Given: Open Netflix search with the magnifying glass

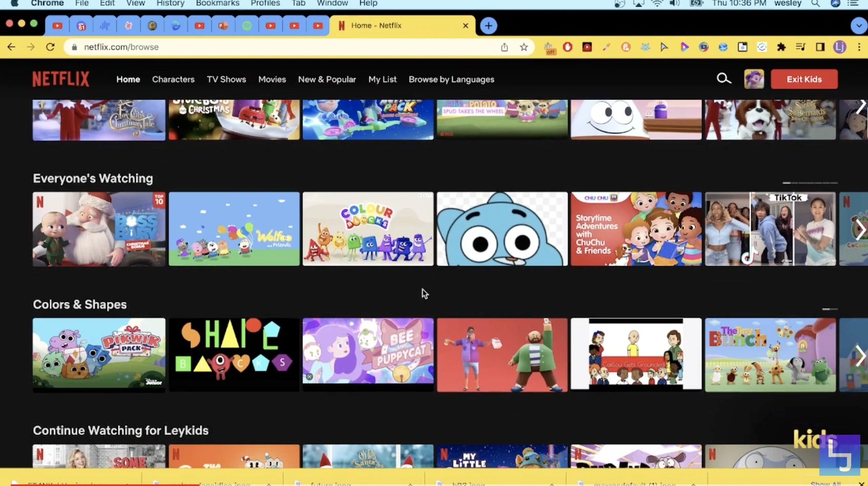Looking at the screenshot, I should tap(724, 78).
